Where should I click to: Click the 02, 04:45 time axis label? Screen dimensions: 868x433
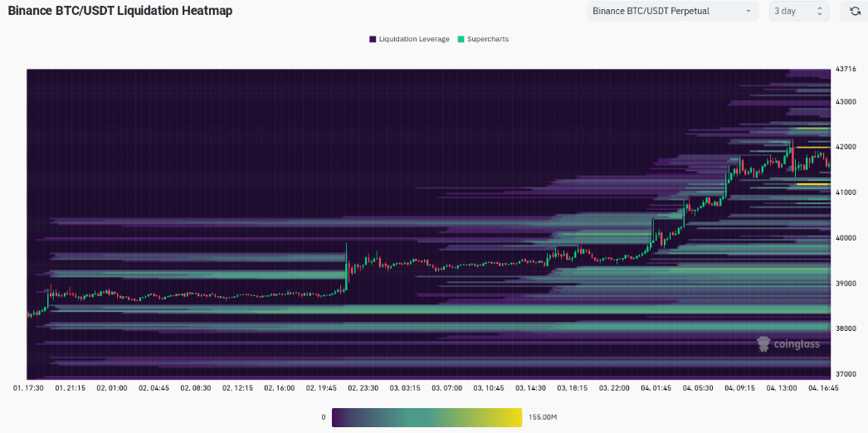coord(154,388)
